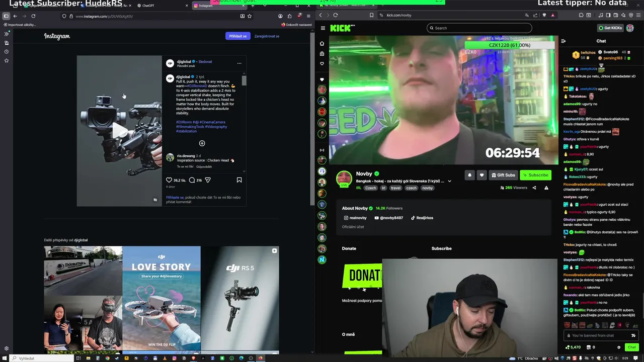Share Instagram post via paper-plane icon
644x362 pixels.
pos(208,180)
